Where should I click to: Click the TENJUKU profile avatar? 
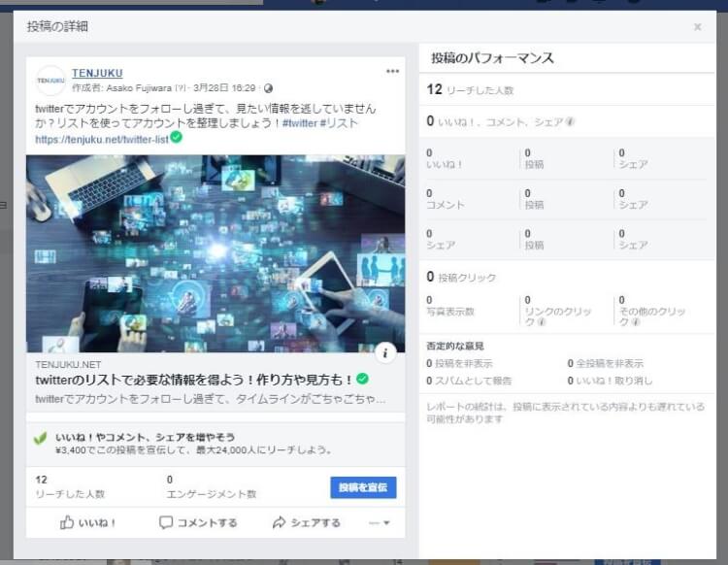(50, 81)
